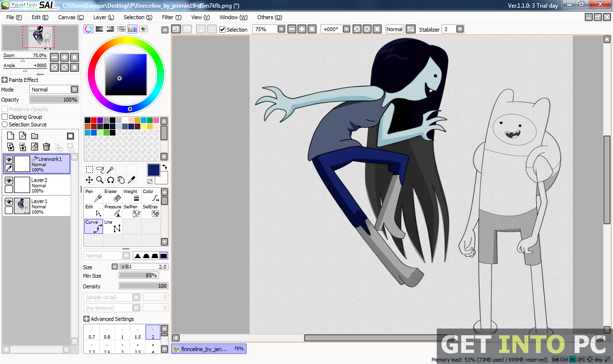Open the Stabilizer value dropdown
Image resolution: width=613 pixels, height=364 pixels.
coord(460,29)
